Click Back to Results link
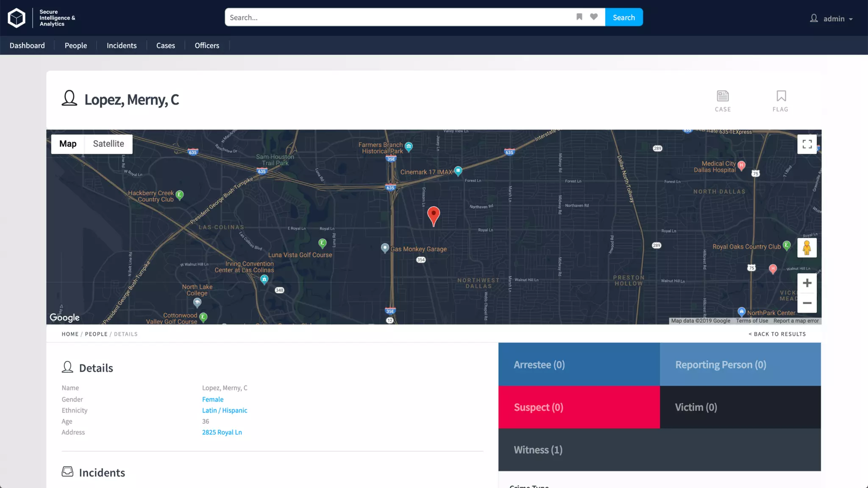 click(x=777, y=334)
